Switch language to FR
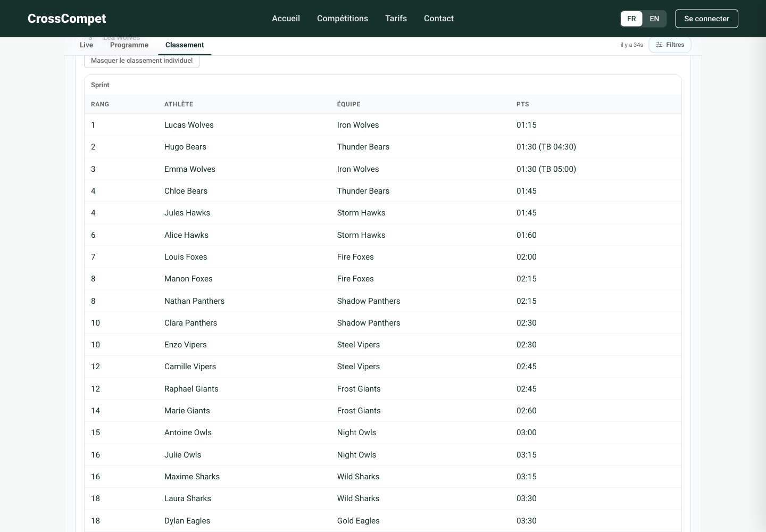The width and height of the screenshot is (766, 532). [x=631, y=19]
